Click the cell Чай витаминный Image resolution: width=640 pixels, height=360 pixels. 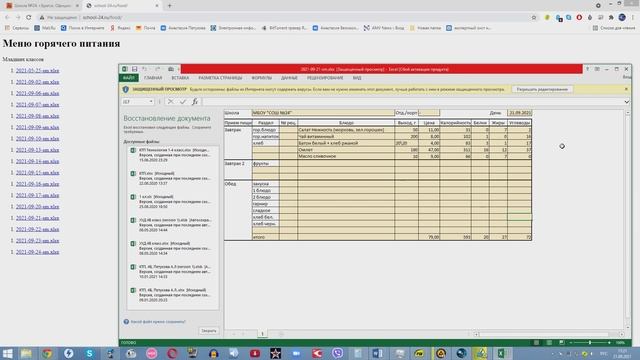pyautogui.click(x=346, y=137)
